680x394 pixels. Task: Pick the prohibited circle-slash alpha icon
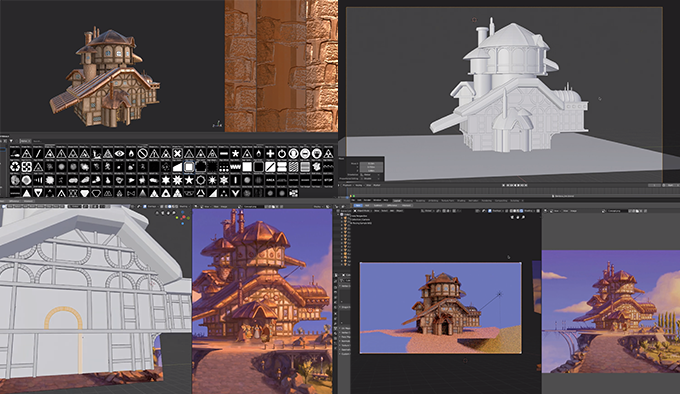[x=142, y=153]
